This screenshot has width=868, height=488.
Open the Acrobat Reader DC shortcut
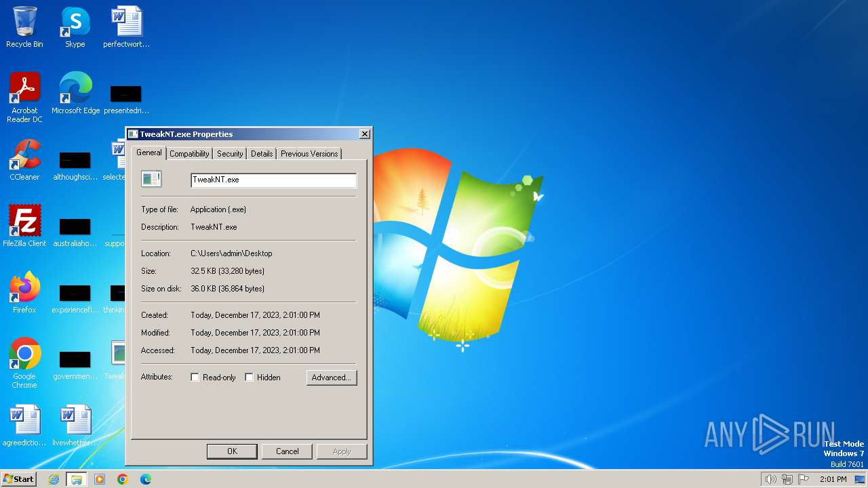coord(24,97)
